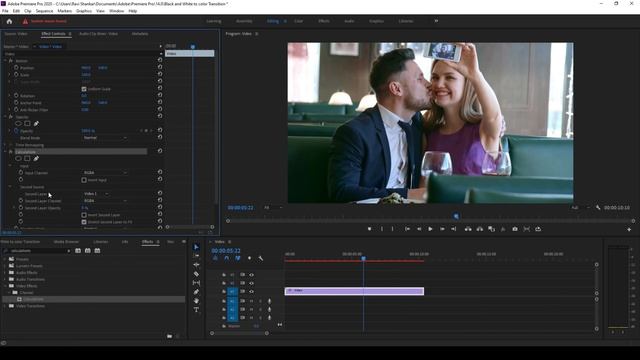Switch to the Color workspace tab
The height and width of the screenshot is (360, 640).
point(298,21)
